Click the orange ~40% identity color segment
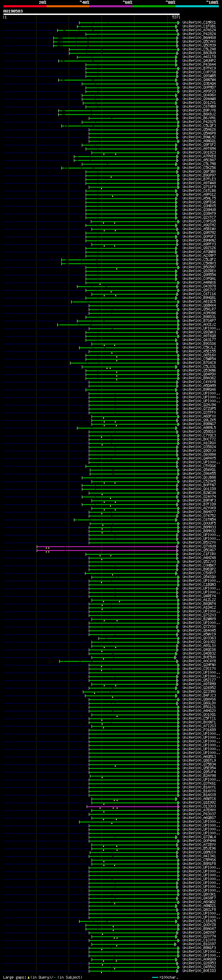Screen dimensions: 222x980 point(68,6)
